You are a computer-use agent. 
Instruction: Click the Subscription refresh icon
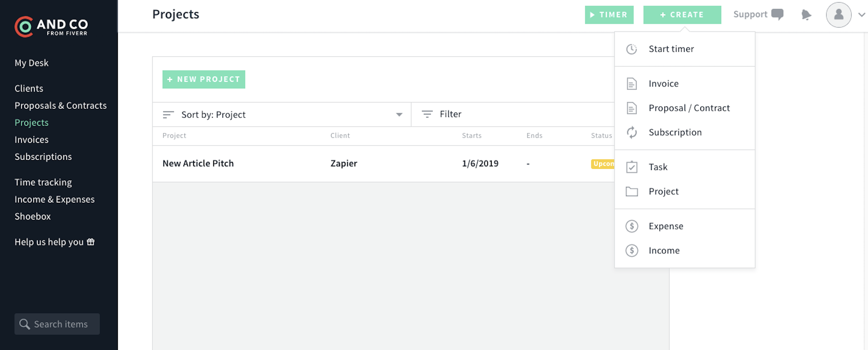point(631,133)
